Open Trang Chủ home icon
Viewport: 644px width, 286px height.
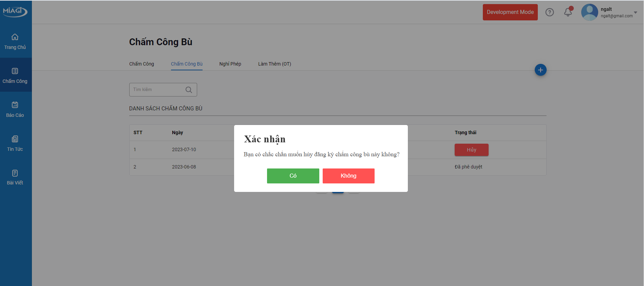(15, 37)
